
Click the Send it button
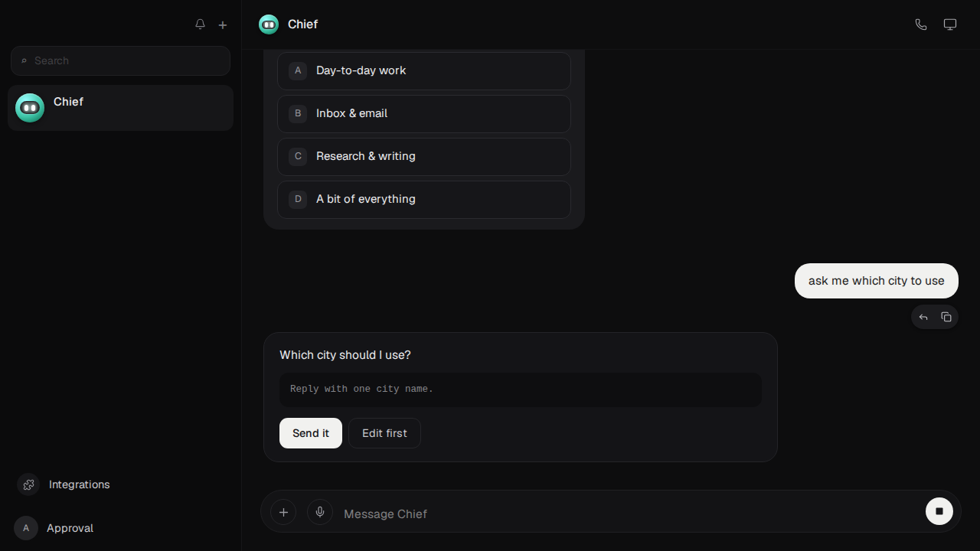point(311,433)
